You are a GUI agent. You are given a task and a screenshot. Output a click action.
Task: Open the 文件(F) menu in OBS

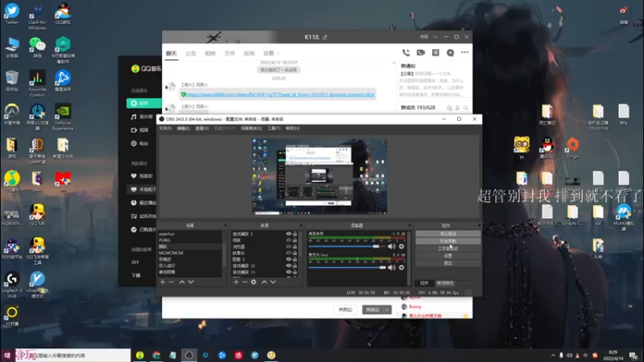[x=165, y=129]
